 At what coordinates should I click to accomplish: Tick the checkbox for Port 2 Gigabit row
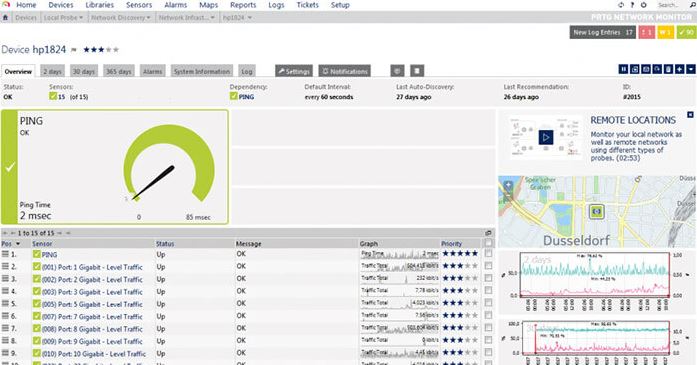[488, 278]
